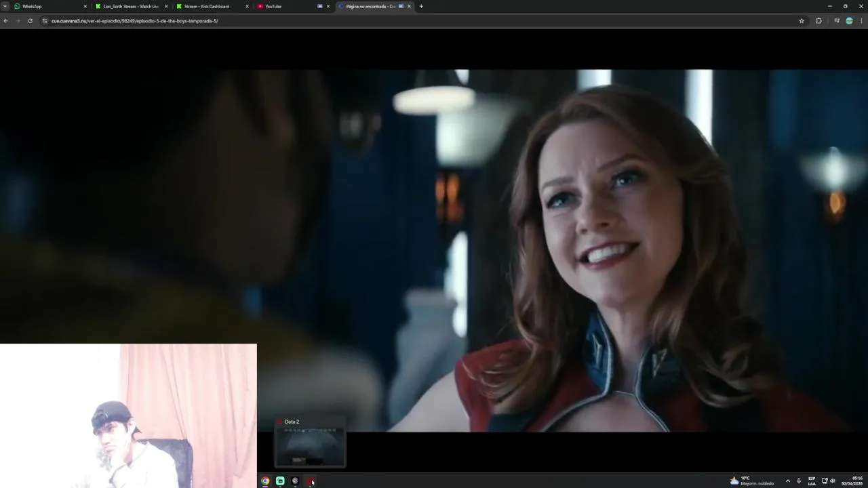868x488 pixels.
Task: Open network settings tray icon
Action: tap(825, 481)
